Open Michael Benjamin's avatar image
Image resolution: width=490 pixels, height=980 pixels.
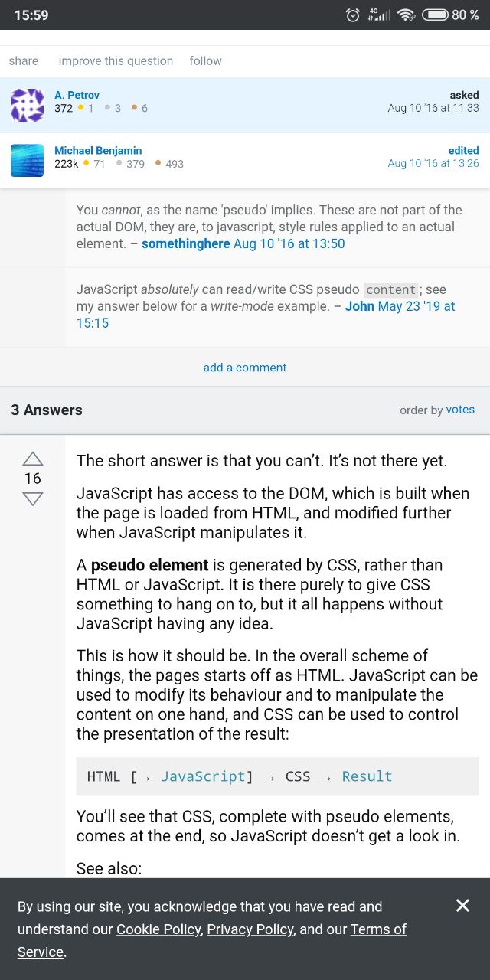click(27, 160)
